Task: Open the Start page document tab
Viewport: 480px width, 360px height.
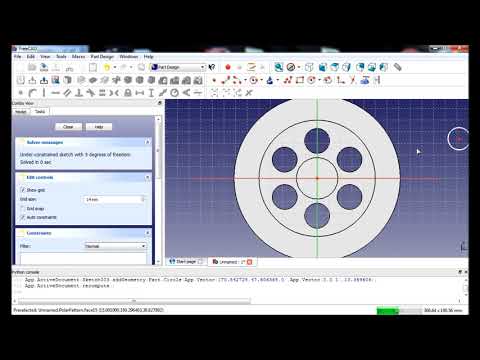Action: pos(186,262)
